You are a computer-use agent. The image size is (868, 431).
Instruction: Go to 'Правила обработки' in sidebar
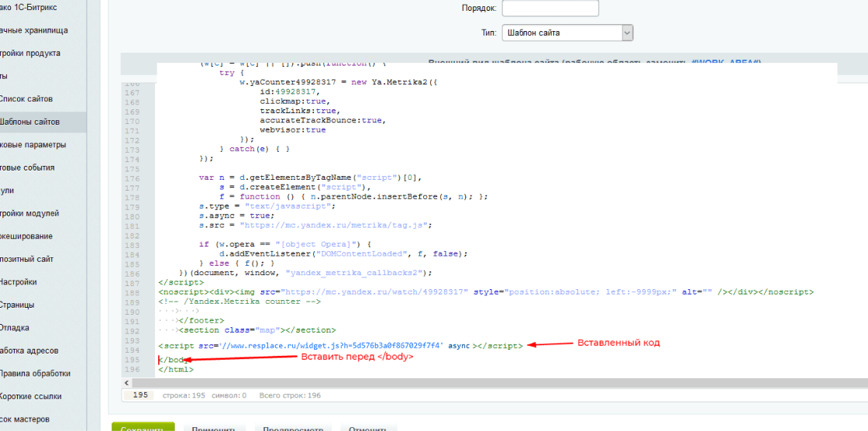tap(35, 373)
